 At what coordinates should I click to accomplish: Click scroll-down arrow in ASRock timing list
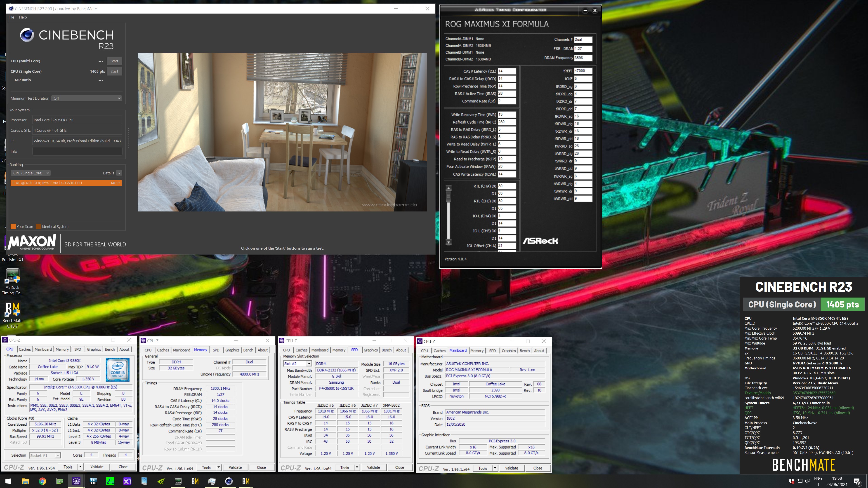(448, 242)
